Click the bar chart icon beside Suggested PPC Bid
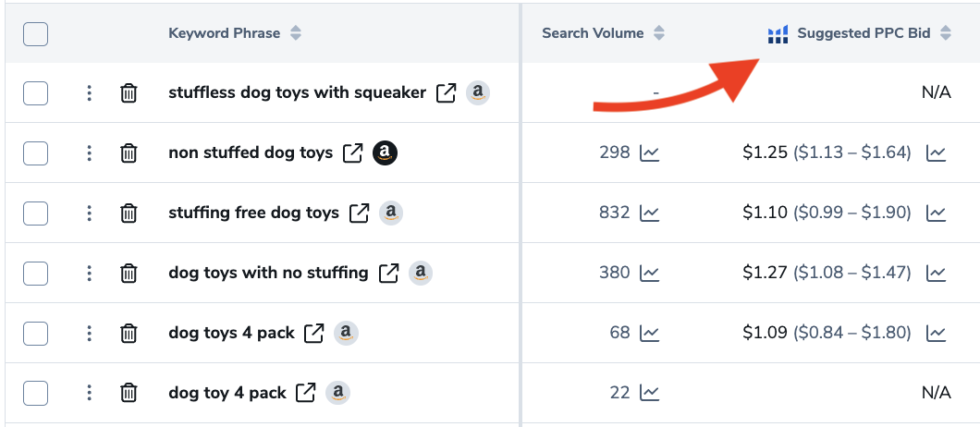This screenshot has width=980, height=427. pyautogui.click(x=778, y=34)
